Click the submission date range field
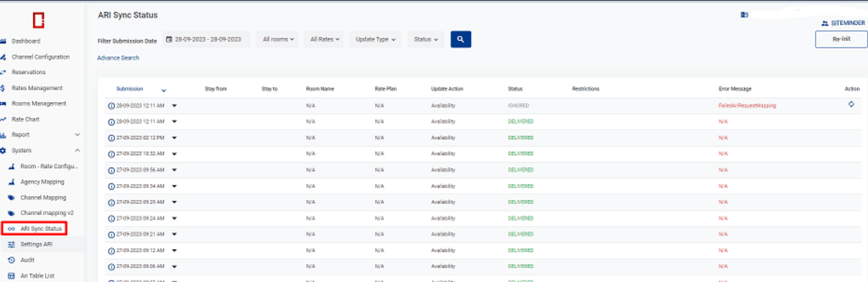The height and width of the screenshot is (282, 868). pos(208,39)
